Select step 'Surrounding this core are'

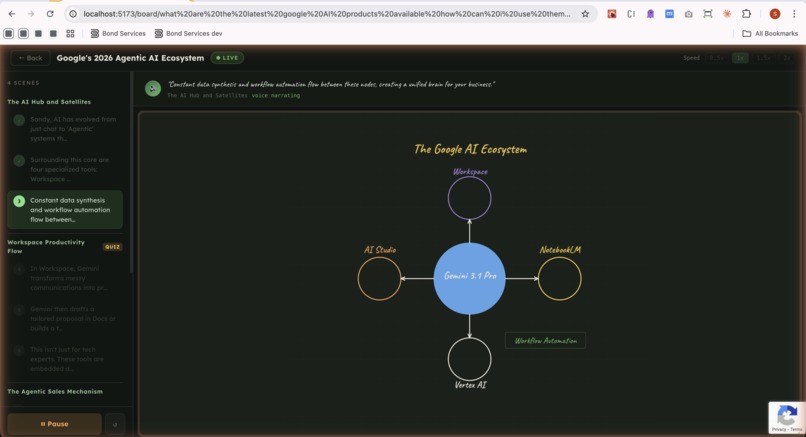pos(66,169)
